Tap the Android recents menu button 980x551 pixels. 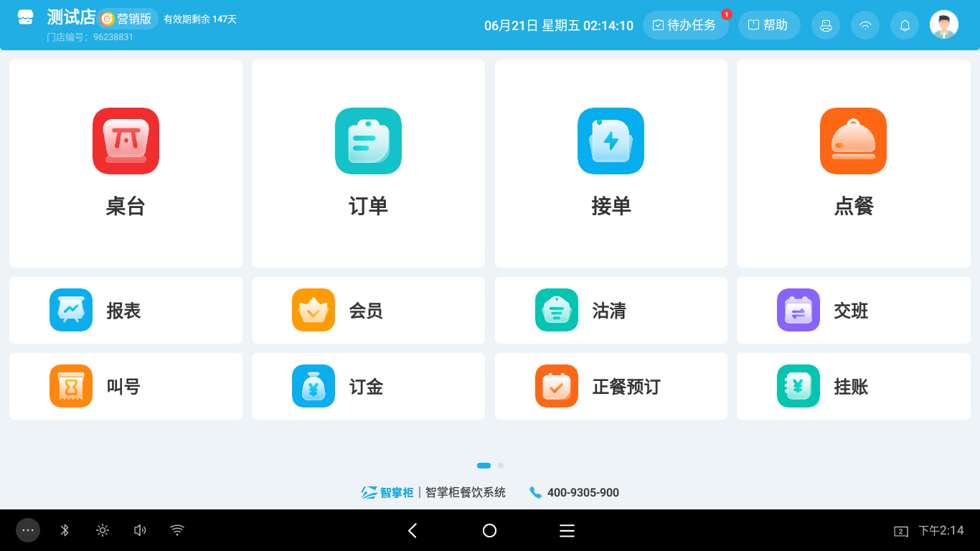tap(567, 530)
